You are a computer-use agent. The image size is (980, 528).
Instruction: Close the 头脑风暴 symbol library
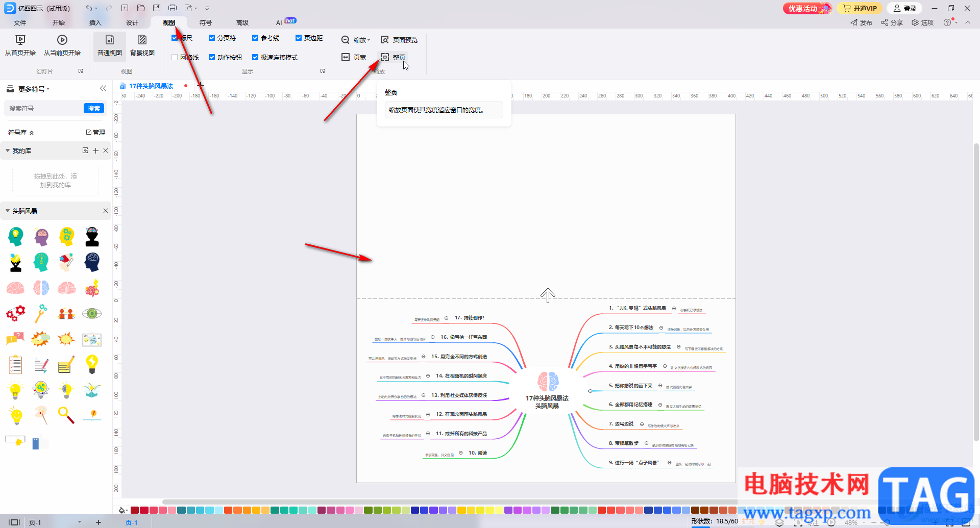click(x=106, y=211)
